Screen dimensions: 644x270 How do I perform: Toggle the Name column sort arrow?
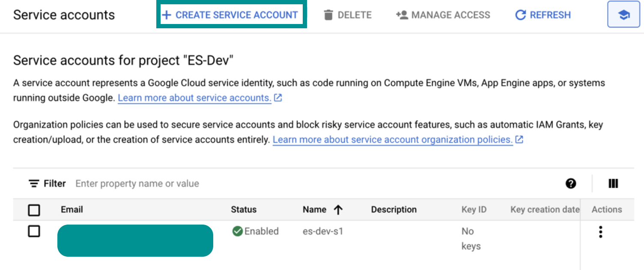[338, 210]
